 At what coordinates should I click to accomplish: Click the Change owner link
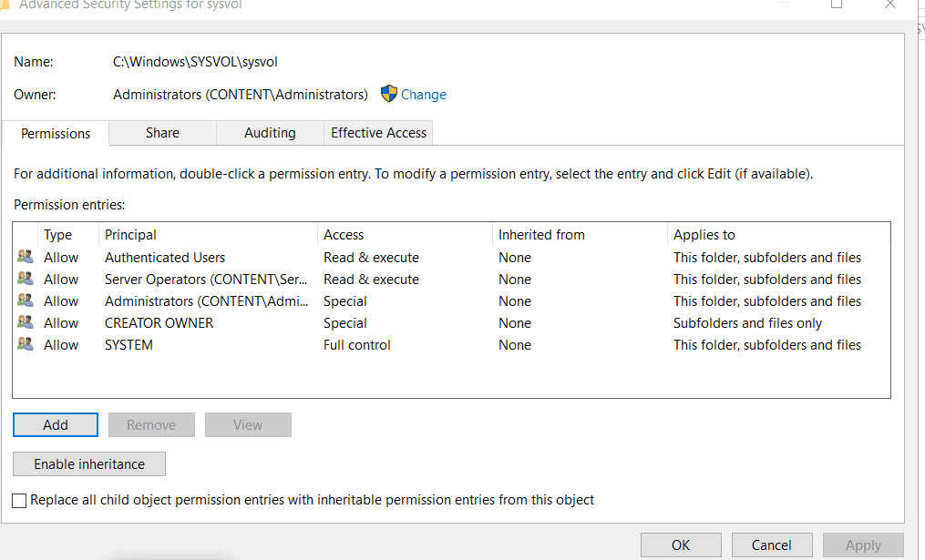click(424, 95)
